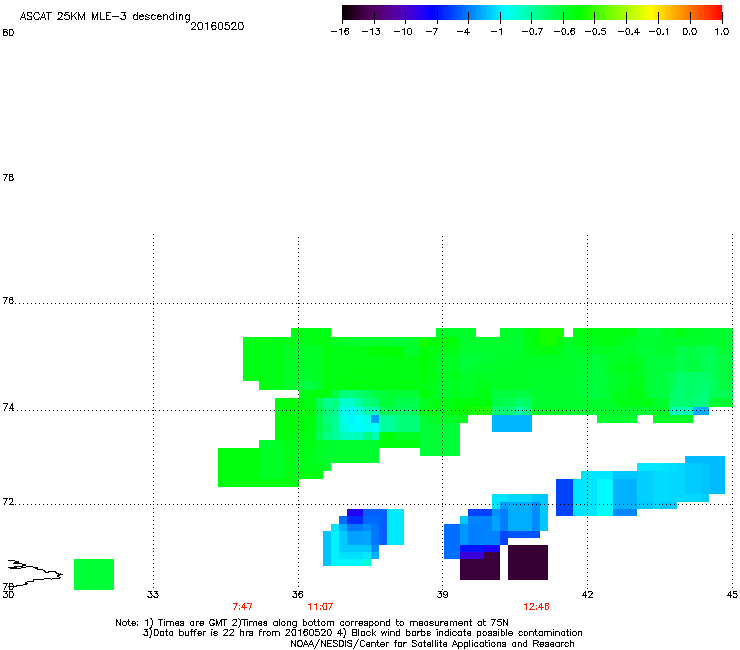The height and width of the screenshot is (650, 740).
Task: Click the -1 value on the color scale
Action: (496, 32)
